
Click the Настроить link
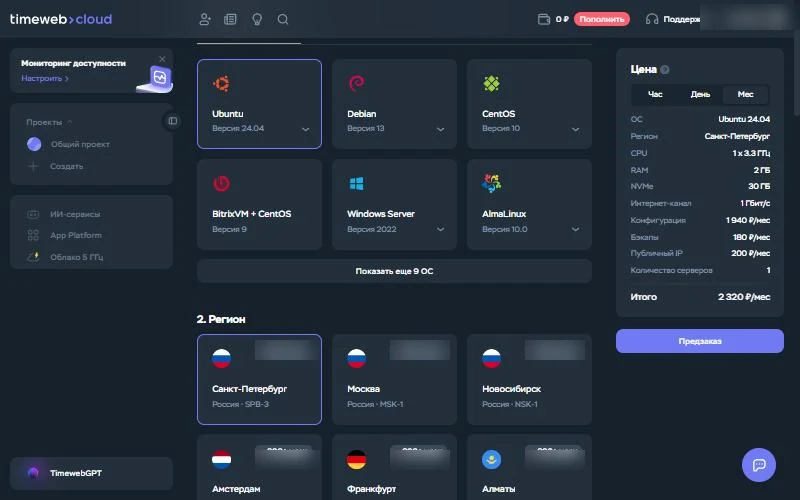[x=45, y=78]
